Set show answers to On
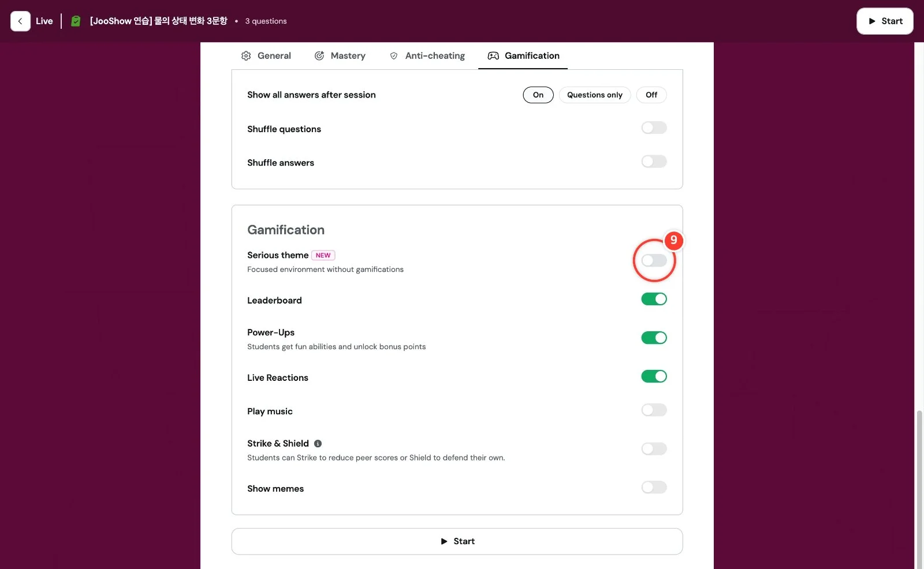 [538, 95]
